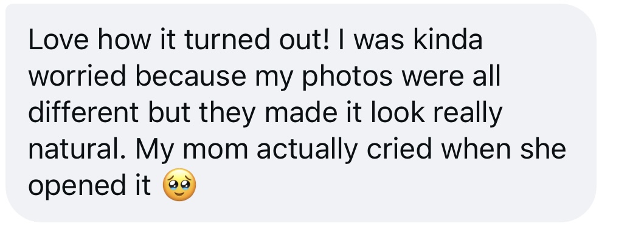Click the gray message bubble background

pos(300,113)
